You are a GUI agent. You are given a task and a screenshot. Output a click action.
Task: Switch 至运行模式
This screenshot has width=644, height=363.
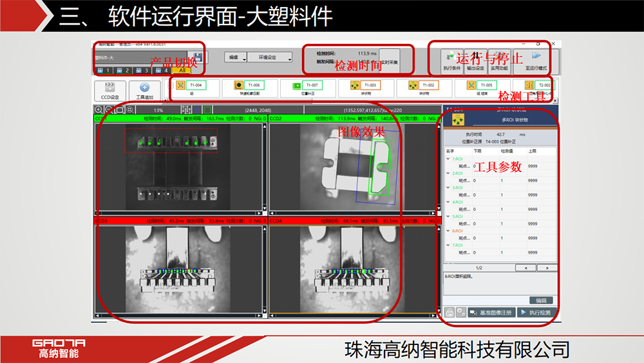[x=536, y=61]
